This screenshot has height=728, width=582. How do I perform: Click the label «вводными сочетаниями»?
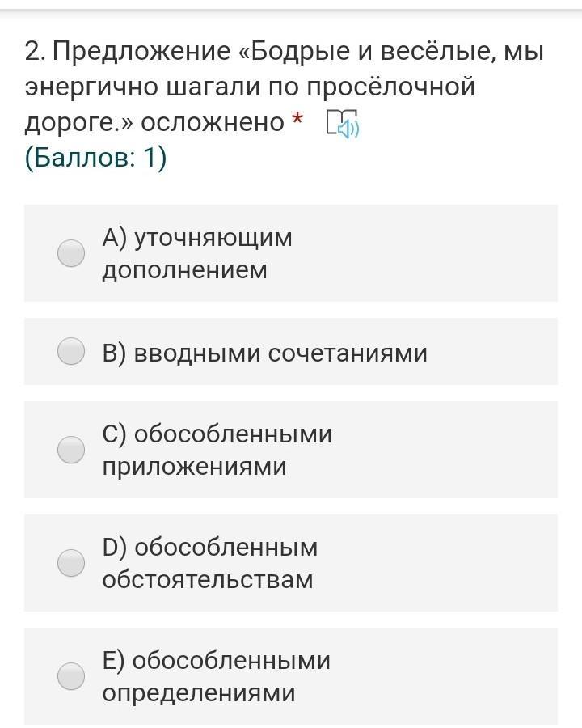[x=264, y=353]
